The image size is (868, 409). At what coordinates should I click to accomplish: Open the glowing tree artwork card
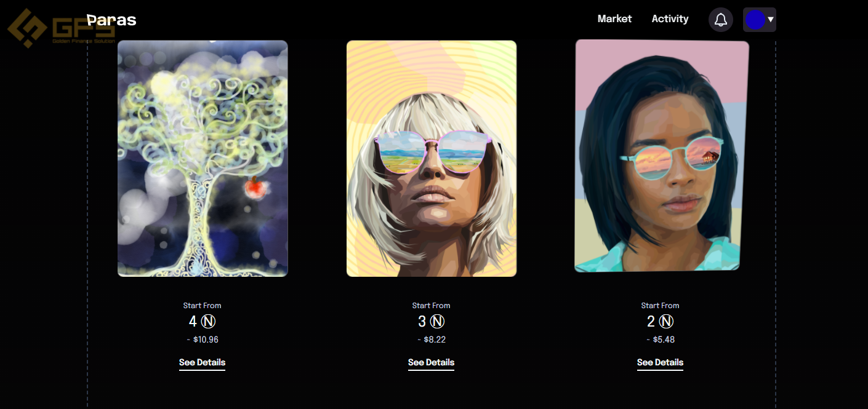click(203, 159)
